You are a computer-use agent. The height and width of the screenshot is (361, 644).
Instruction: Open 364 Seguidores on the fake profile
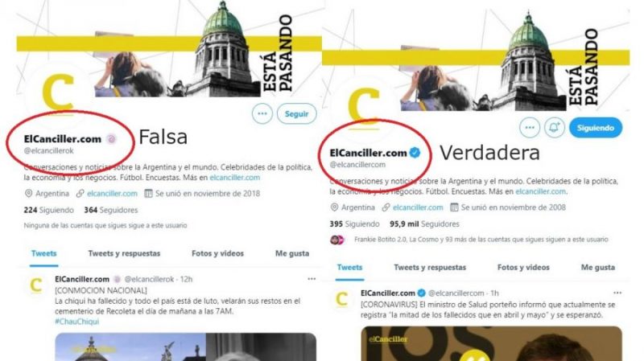tap(111, 210)
